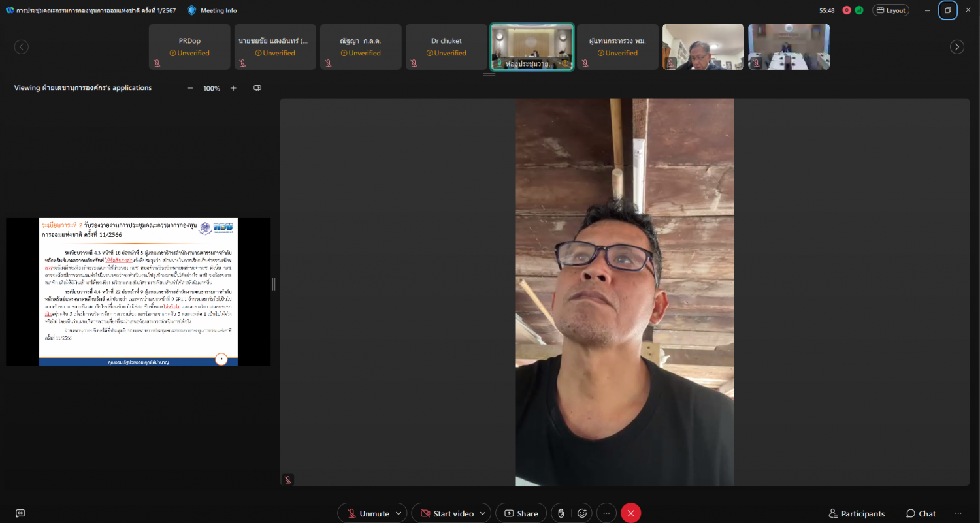This screenshot has width=980, height=523.
Task: Click the panel divider handle beside slide
Action: point(274,284)
